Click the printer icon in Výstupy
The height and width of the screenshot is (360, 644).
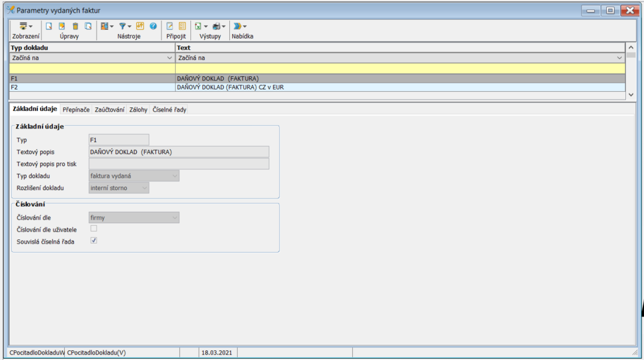(x=216, y=26)
